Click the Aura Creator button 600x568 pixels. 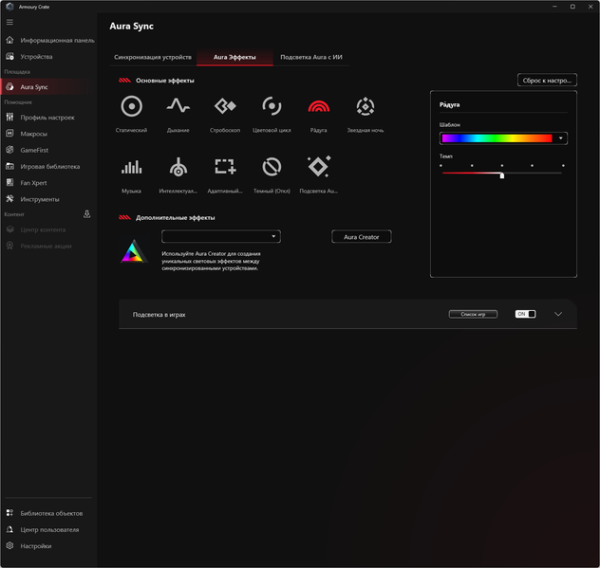tap(361, 237)
